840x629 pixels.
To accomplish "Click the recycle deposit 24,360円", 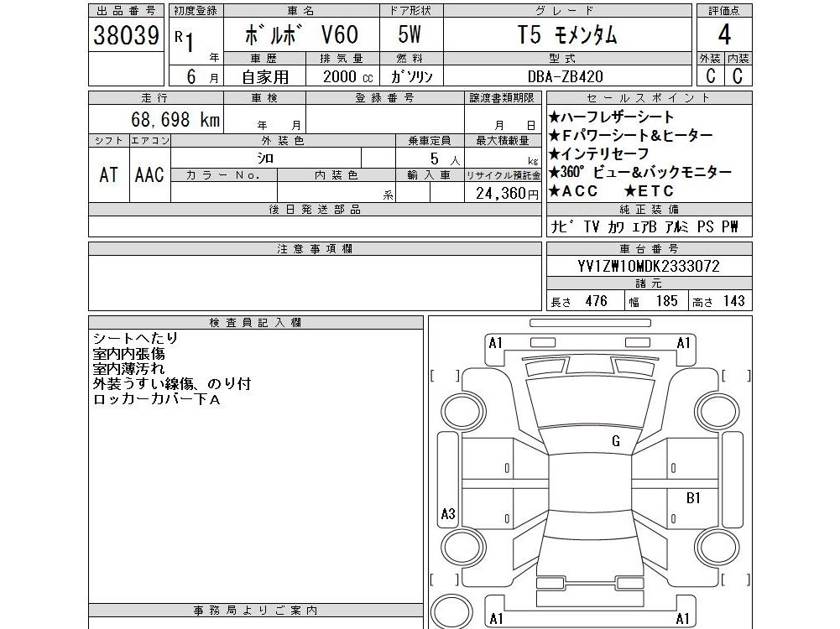I will coord(507,193).
